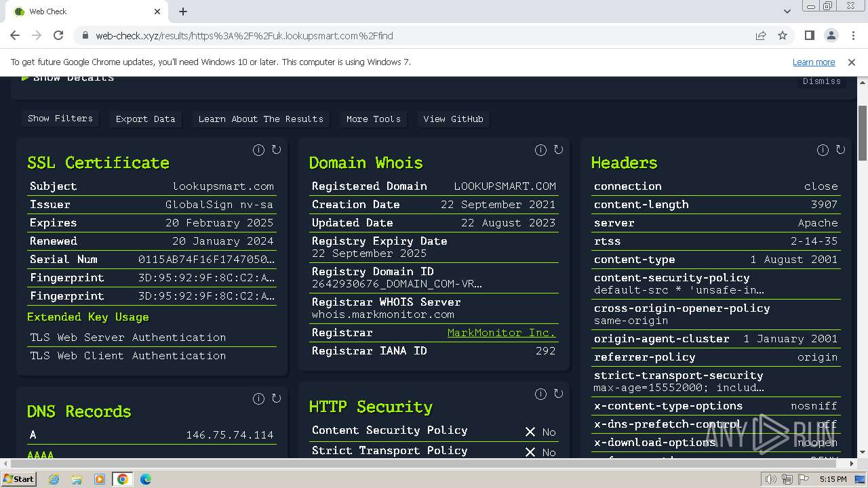Image resolution: width=868 pixels, height=488 pixels.
Task: Select the Web Check tab
Action: pyautogui.click(x=86, y=12)
